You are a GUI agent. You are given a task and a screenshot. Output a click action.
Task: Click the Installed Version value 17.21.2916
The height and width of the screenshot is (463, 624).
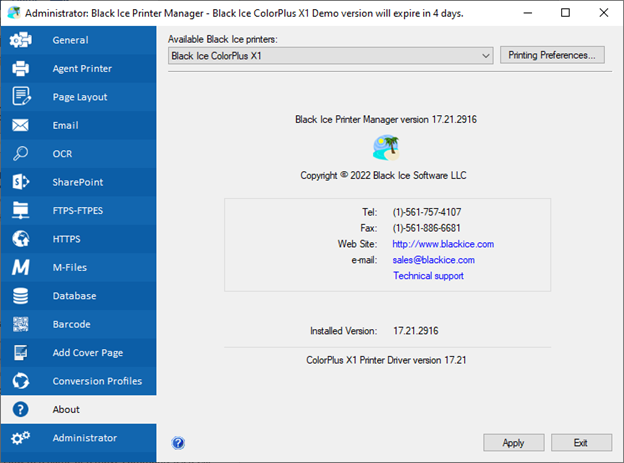[x=415, y=331]
